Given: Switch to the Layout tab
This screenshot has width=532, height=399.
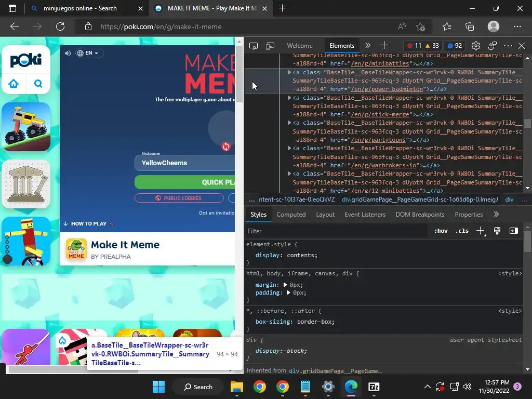Looking at the screenshot, I should click(x=325, y=215).
